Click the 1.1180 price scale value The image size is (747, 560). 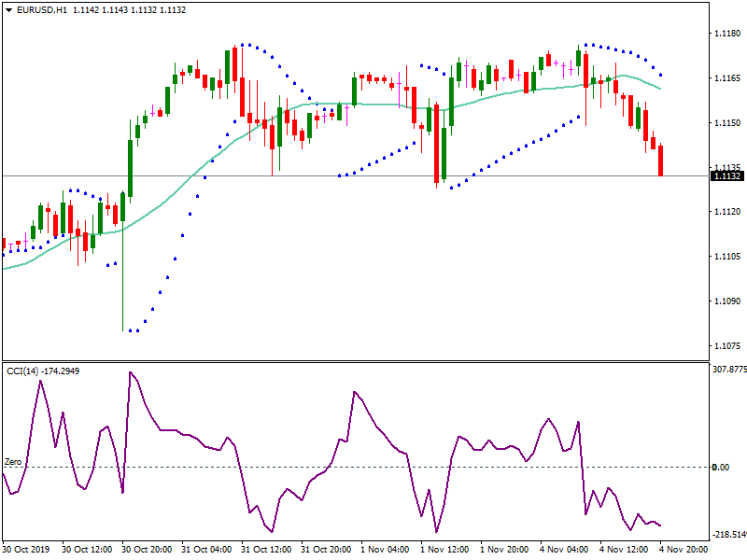pyautogui.click(x=727, y=34)
